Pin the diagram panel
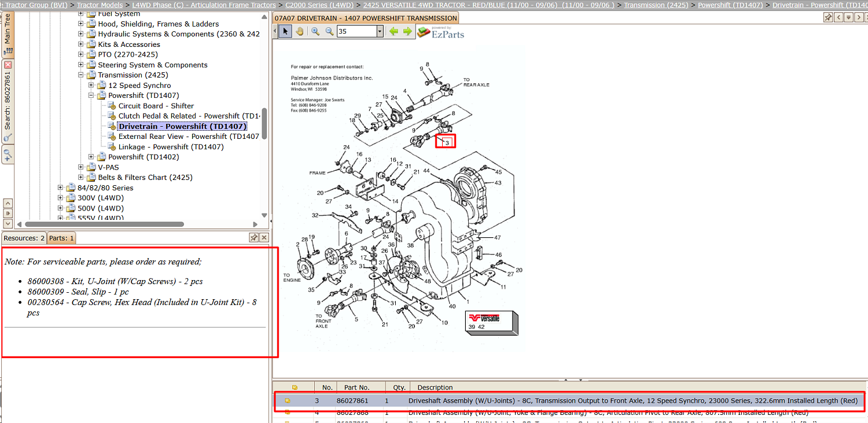The image size is (868, 423). [829, 18]
